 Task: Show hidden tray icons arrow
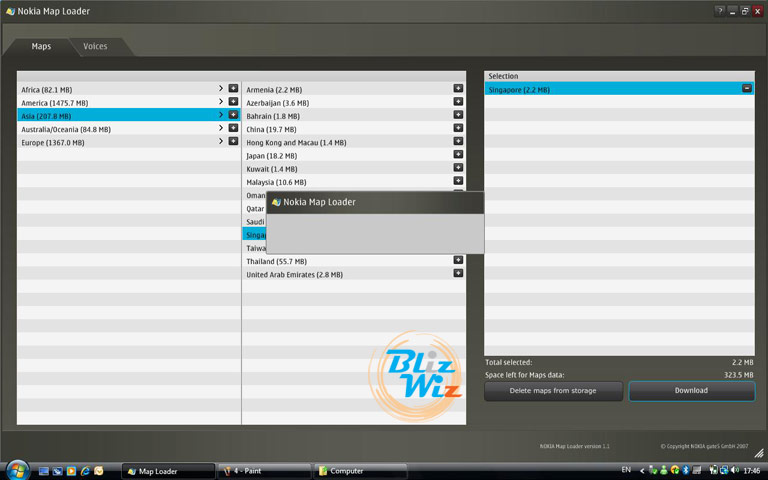pyautogui.click(x=642, y=471)
